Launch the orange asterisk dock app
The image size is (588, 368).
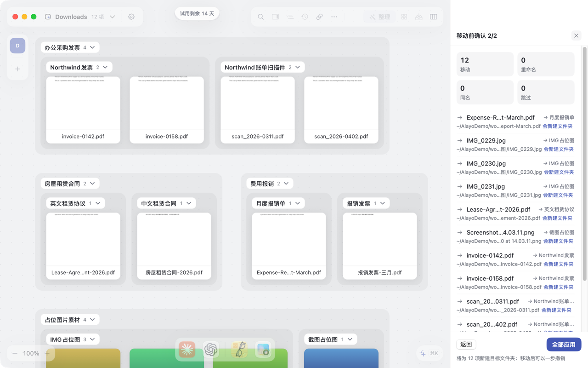[x=187, y=350]
